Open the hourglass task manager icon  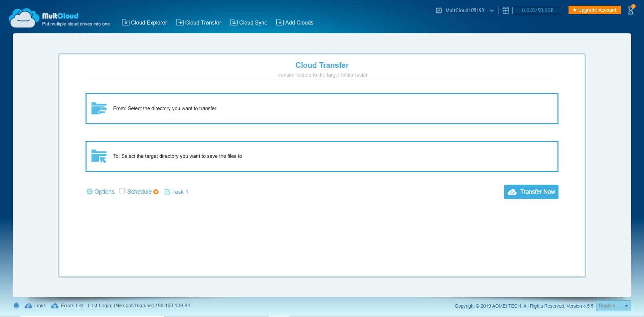[x=631, y=10]
